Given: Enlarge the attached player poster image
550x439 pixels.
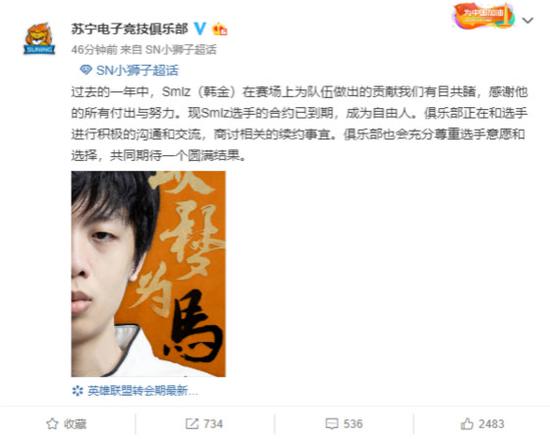Looking at the screenshot, I should tap(148, 274).
